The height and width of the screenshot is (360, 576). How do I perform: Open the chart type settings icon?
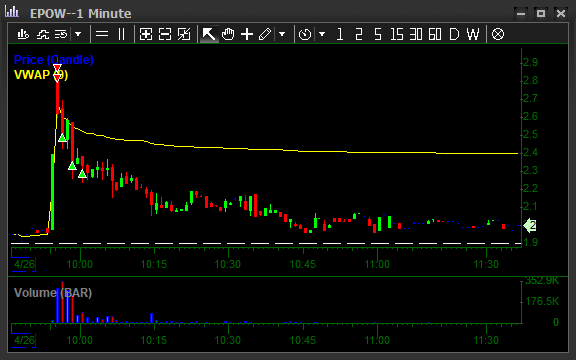click(x=23, y=34)
